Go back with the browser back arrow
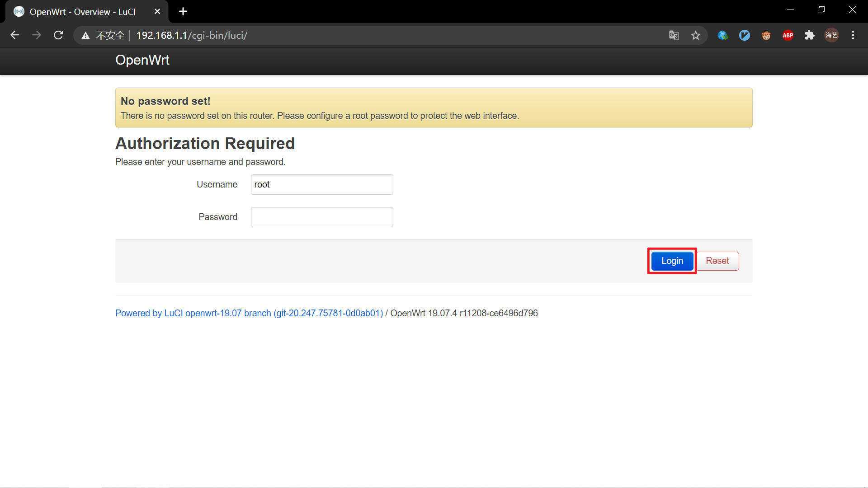The height and width of the screenshot is (488, 868). coord(15,35)
